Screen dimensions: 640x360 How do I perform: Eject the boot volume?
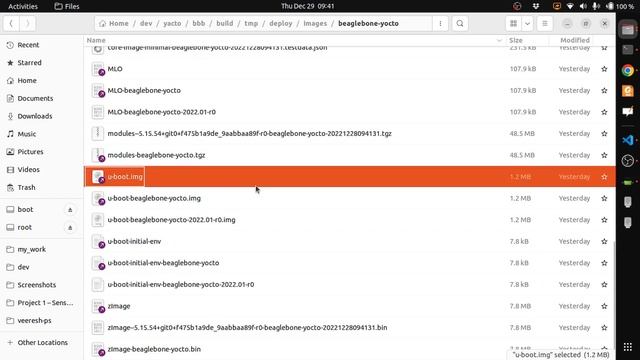(x=70, y=209)
